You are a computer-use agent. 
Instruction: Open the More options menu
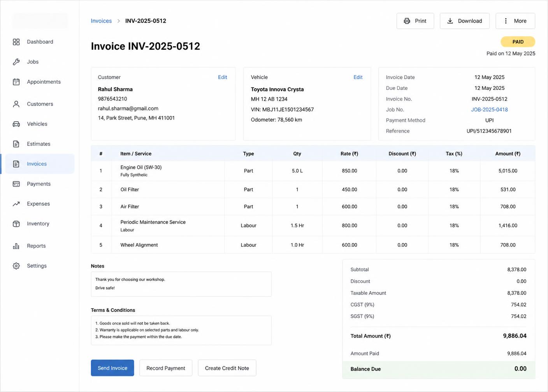click(515, 21)
